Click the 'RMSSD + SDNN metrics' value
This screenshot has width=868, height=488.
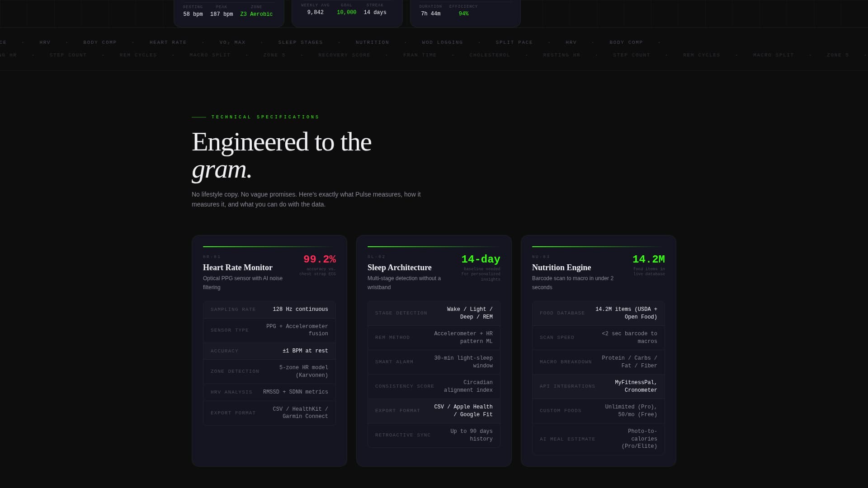click(x=296, y=392)
